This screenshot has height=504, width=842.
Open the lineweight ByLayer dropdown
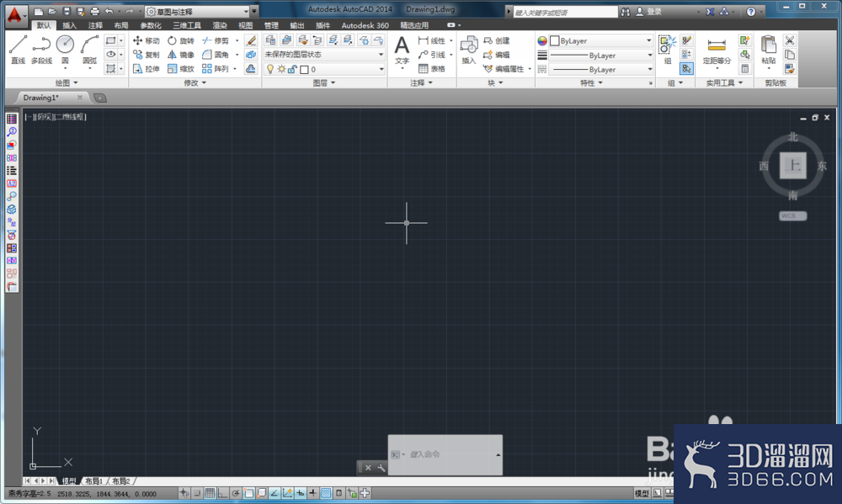point(601,56)
